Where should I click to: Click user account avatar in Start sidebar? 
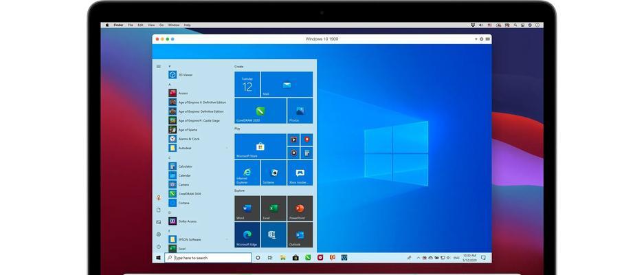coord(159,198)
